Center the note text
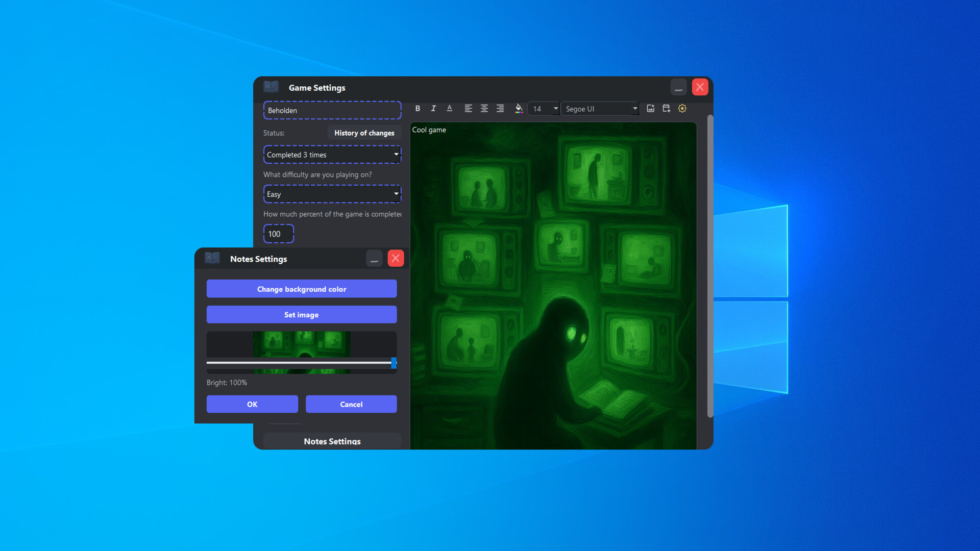The width and height of the screenshot is (980, 551). (484, 108)
